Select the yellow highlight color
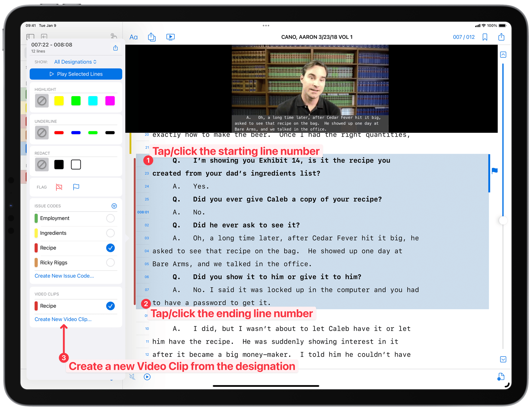Image resolution: width=532 pixels, height=411 pixels. pyautogui.click(x=59, y=101)
